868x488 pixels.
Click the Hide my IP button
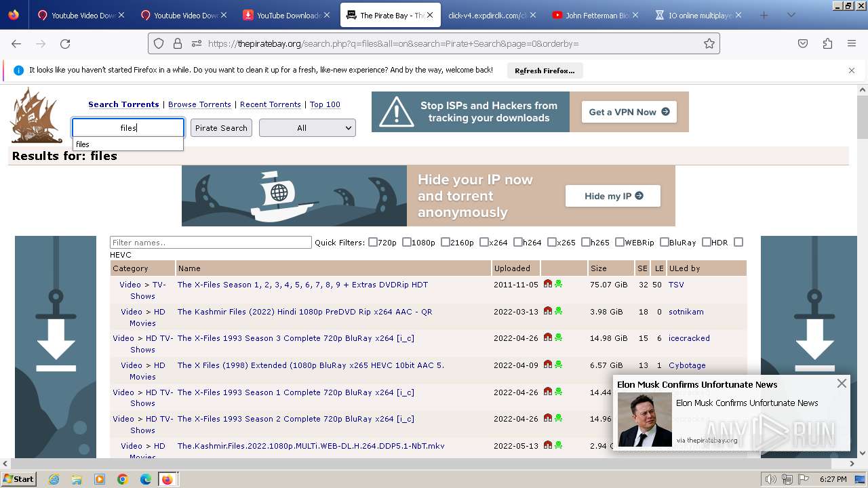click(613, 196)
